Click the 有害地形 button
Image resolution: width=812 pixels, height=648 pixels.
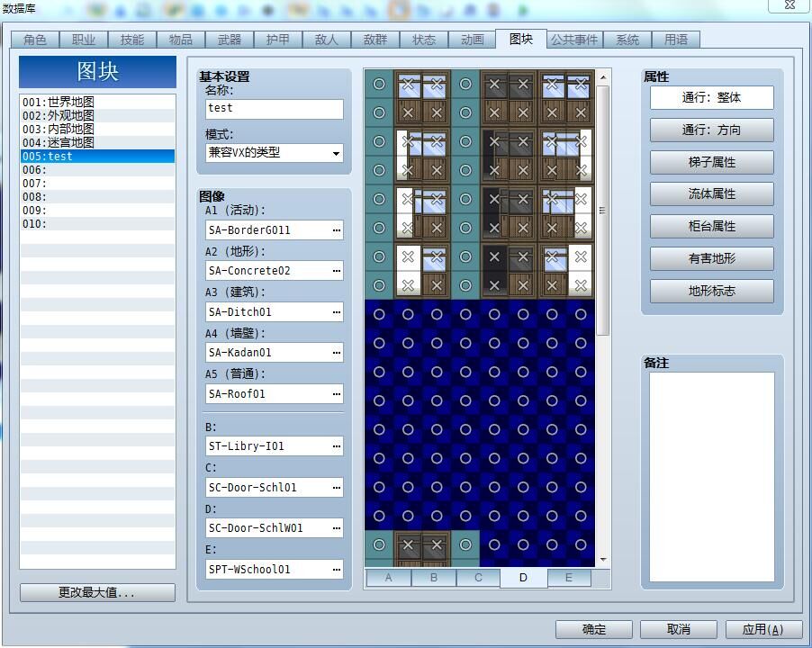pos(711,259)
